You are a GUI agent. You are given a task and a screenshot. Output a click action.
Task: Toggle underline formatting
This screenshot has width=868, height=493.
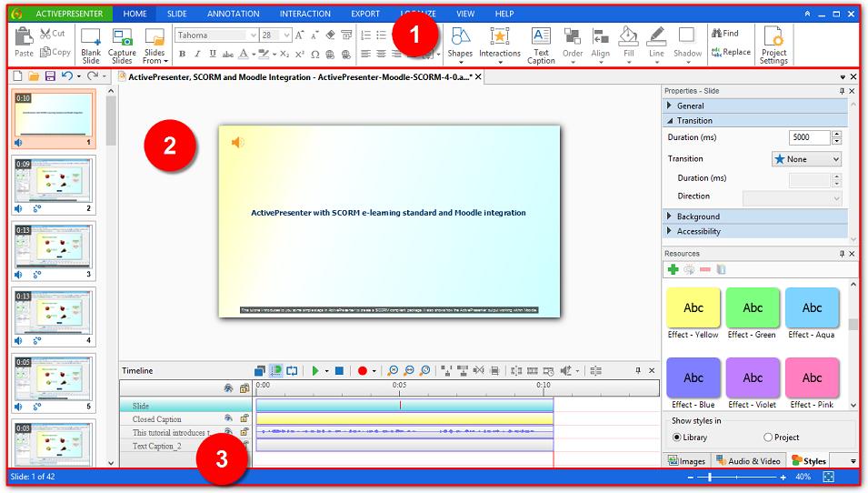tap(213, 54)
